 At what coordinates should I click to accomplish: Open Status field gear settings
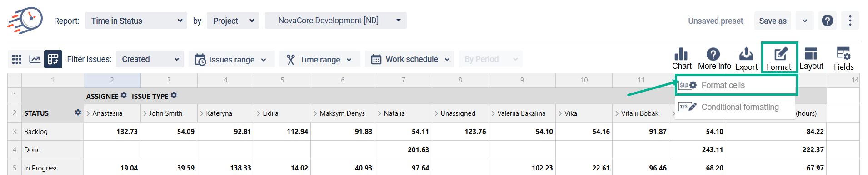click(78, 113)
